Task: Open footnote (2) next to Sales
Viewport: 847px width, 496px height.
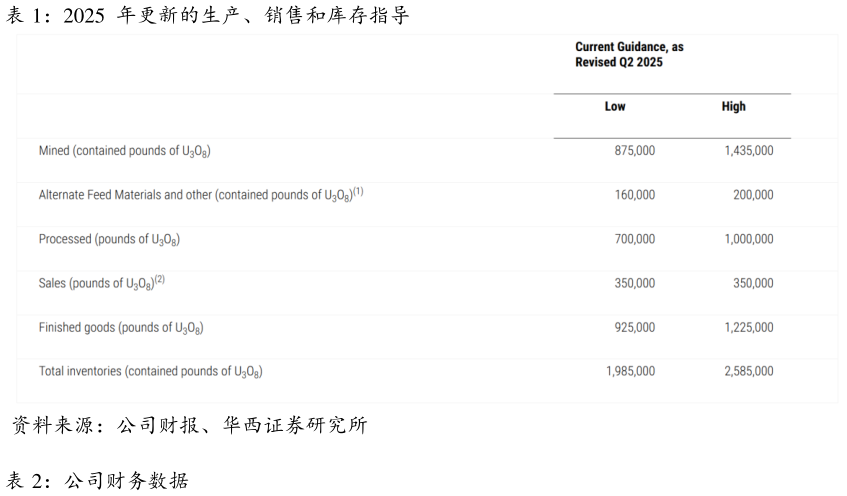Action: [158, 280]
